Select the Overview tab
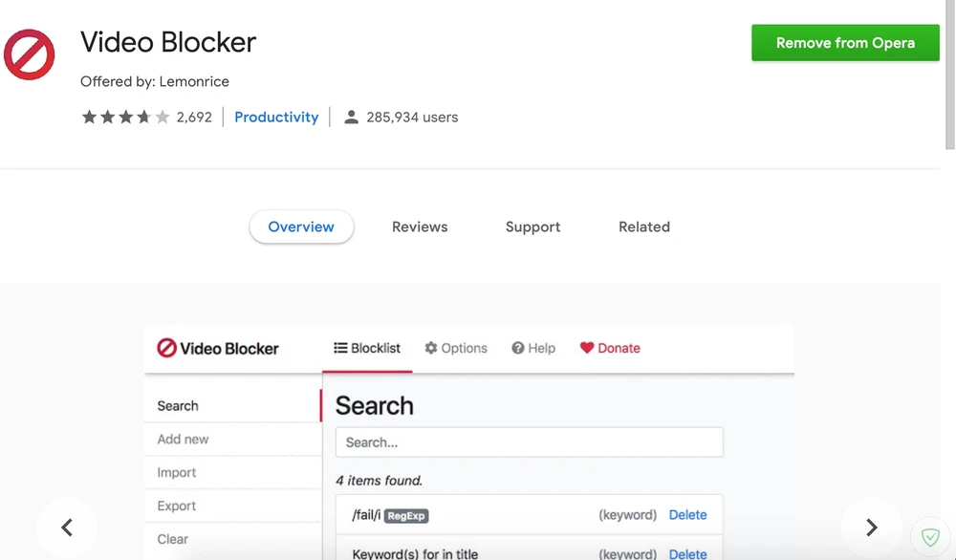 click(x=301, y=227)
